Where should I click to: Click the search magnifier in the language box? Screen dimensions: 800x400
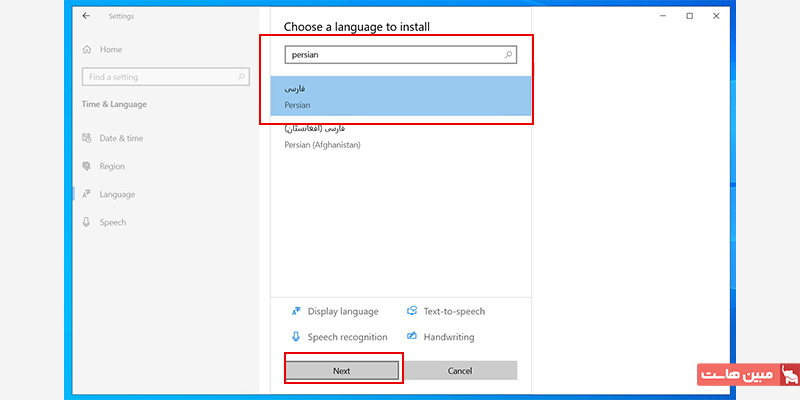[x=508, y=55]
